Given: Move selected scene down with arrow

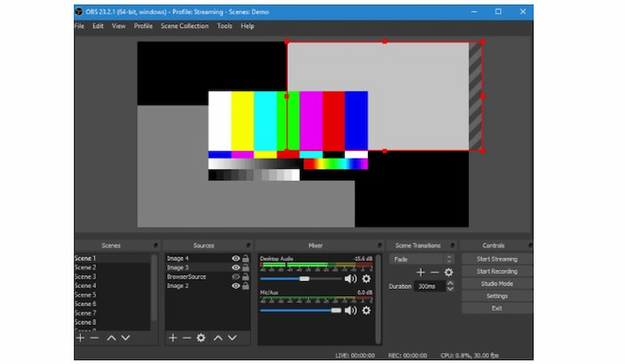Looking at the screenshot, I should 126,337.
